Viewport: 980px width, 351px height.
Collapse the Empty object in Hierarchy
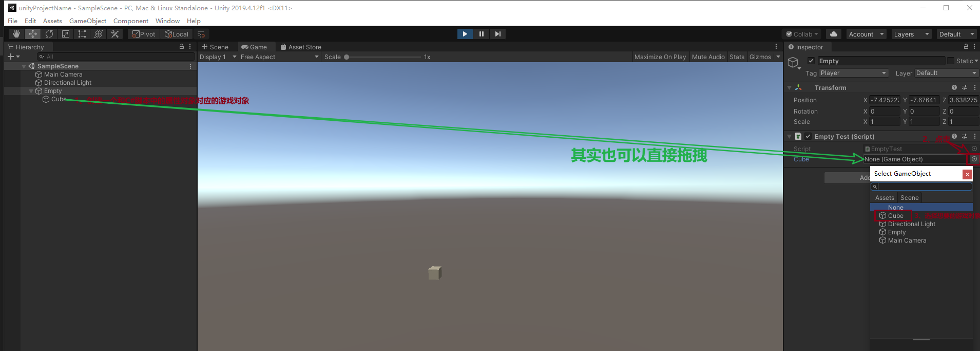(31, 91)
